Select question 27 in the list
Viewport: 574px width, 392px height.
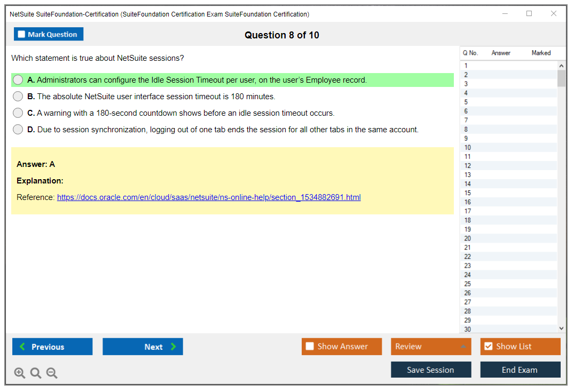pyautogui.click(x=508, y=302)
